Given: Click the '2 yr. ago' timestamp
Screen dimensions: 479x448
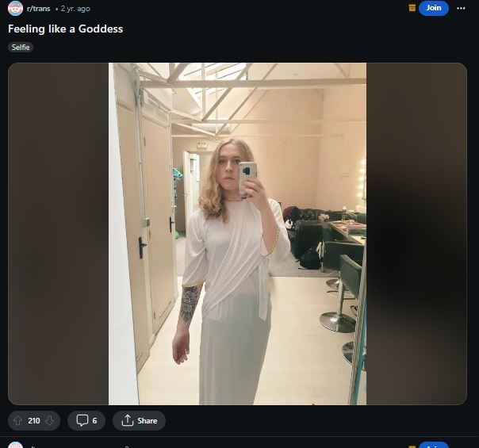Looking at the screenshot, I should (x=75, y=9).
